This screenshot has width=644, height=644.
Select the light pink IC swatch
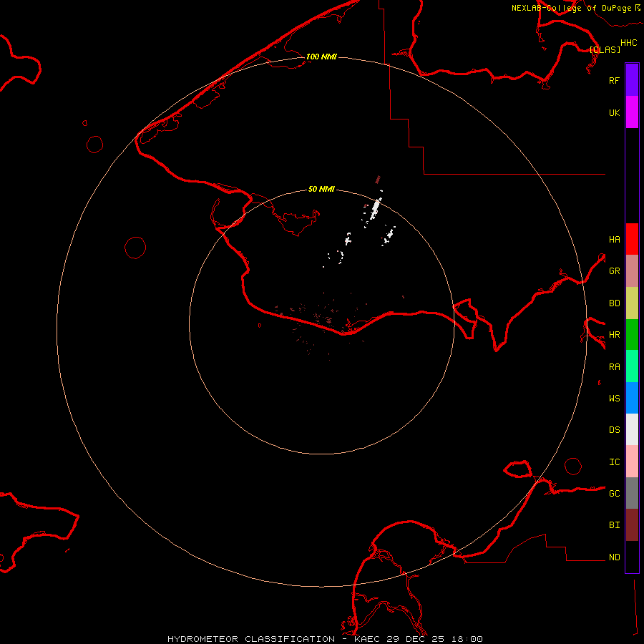point(632,462)
